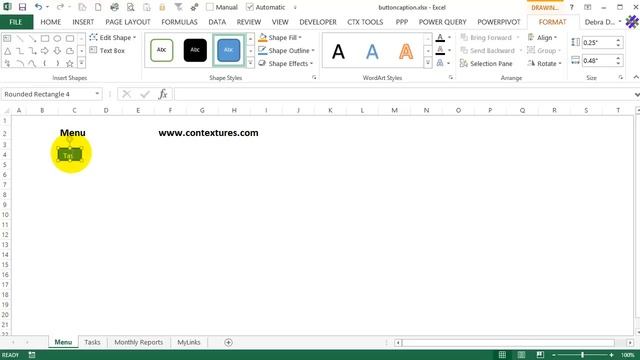Open the Name Box dropdown arrow
This screenshot has width=640, height=360.
[x=97, y=94]
